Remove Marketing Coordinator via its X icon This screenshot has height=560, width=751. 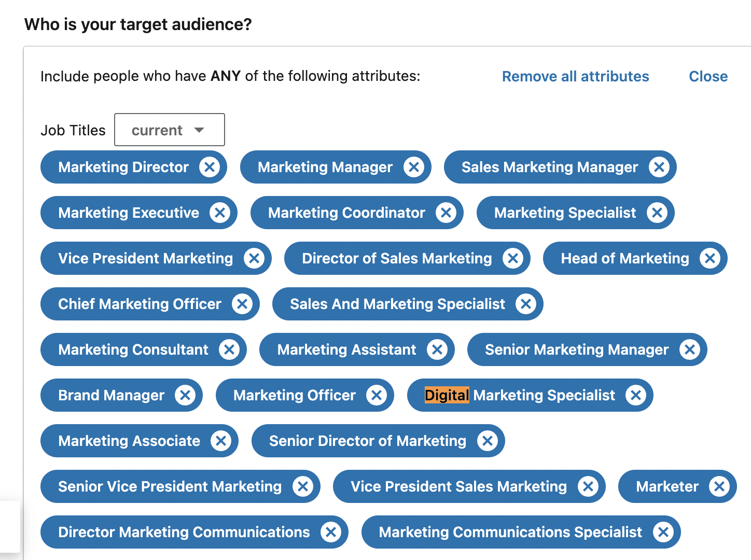[446, 213]
